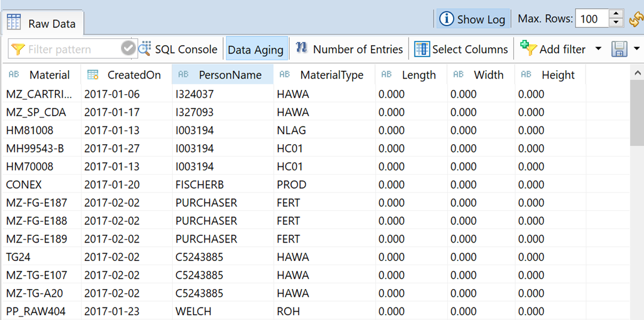Click into the Filter pattern field
The width and height of the screenshot is (644, 320).
pyautogui.click(x=73, y=49)
